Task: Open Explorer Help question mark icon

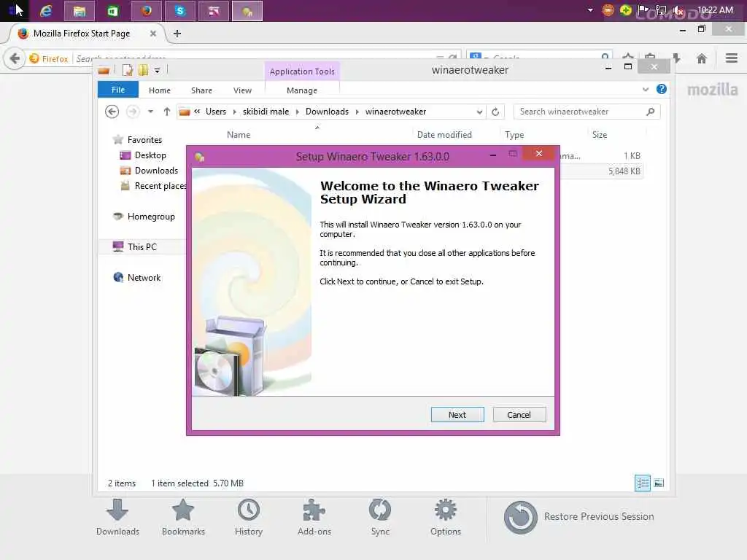Action: (x=661, y=89)
